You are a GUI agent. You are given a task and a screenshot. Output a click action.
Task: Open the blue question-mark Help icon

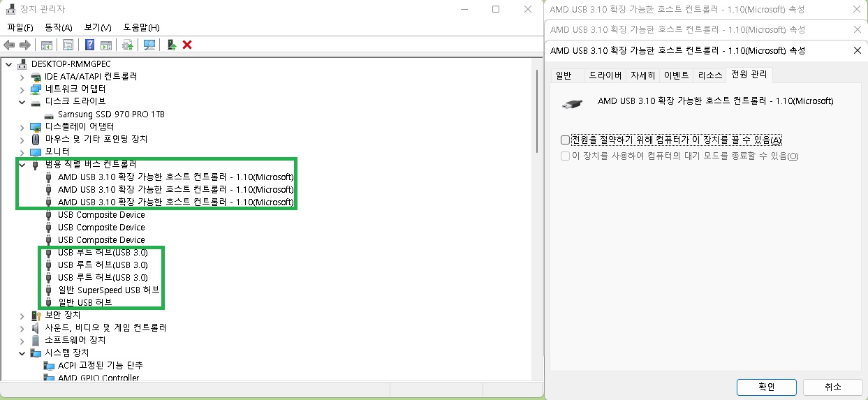pos(89,45)
